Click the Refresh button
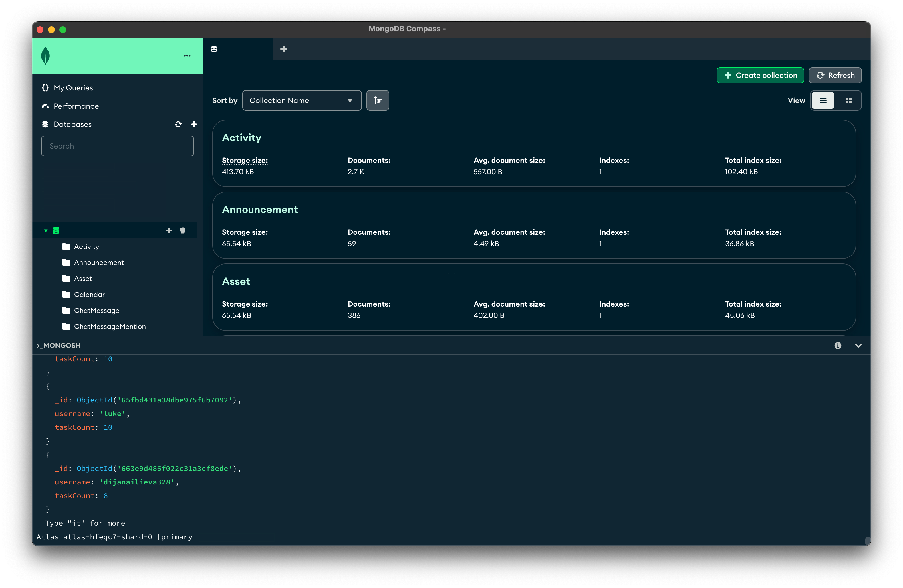 tap(835, 75)
